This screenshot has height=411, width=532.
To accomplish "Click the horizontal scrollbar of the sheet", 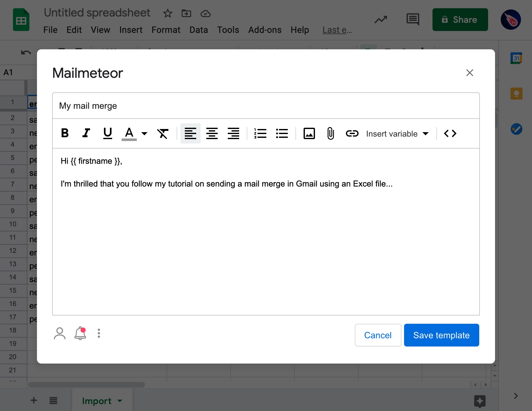I will coord(87,385).
